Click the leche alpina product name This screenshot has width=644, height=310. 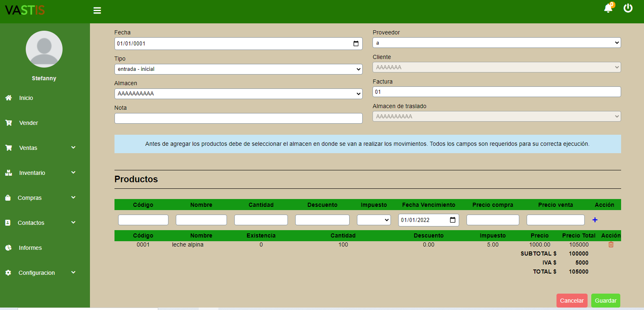(x=188, y=244)
